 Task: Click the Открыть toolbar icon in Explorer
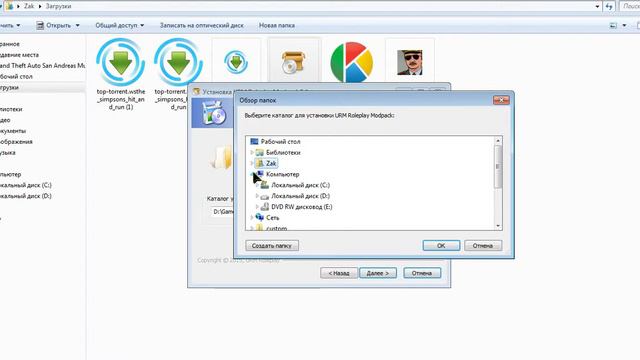[40, 25]
